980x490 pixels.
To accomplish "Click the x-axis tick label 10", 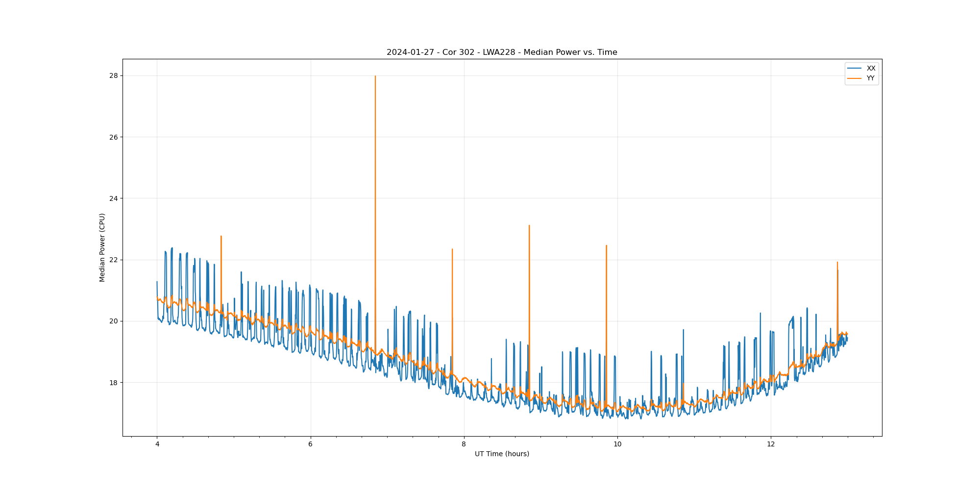I will (x=617, y=444).
